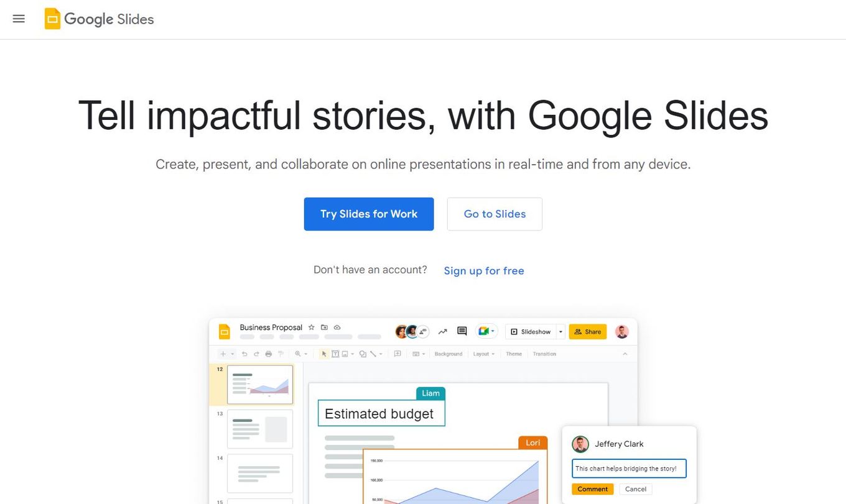Click the Undo icon in the toolbar
This screenshot has height=504, width=846.
[x=244, y=354]
